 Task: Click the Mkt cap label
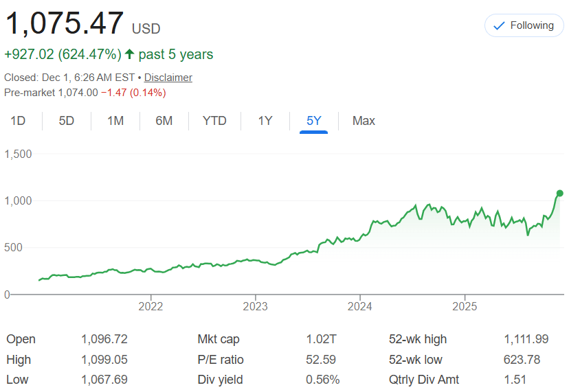pos(218,339)
